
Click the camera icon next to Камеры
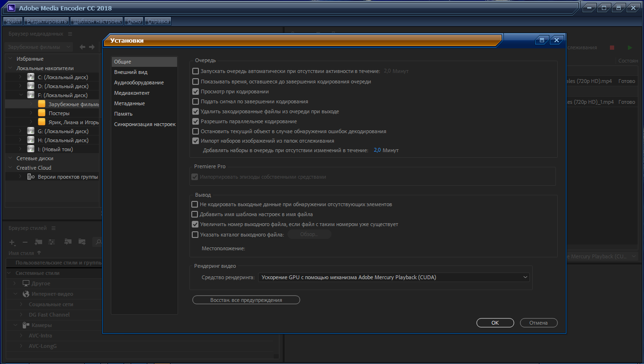26,325
